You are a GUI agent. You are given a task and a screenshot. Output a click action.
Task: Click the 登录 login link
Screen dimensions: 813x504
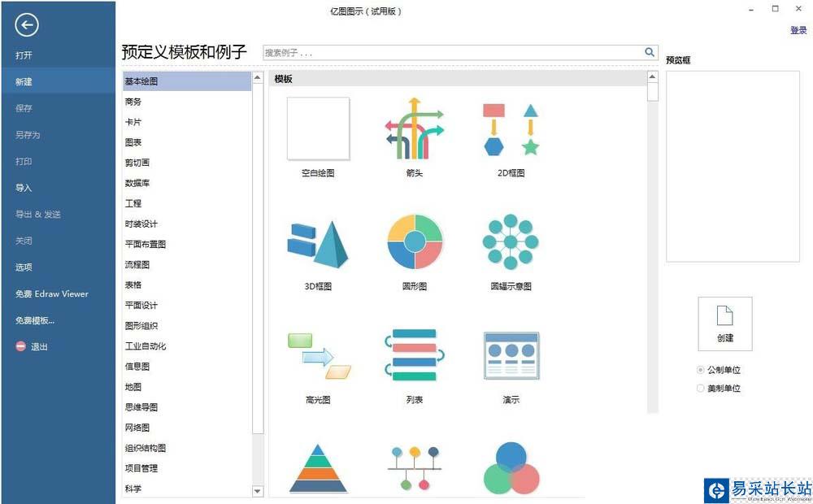798,30
